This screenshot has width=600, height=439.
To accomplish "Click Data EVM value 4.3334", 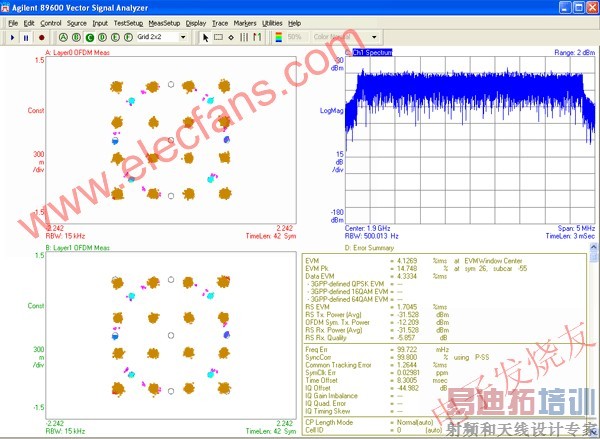I will tap(407, 276).
